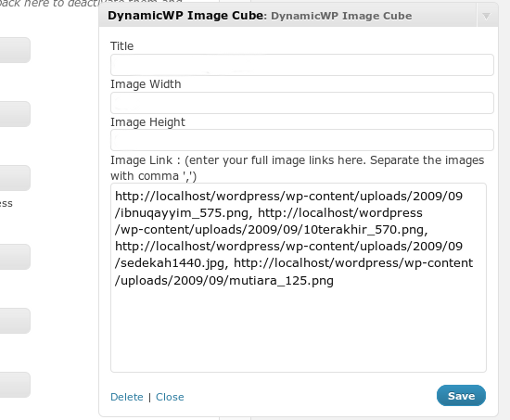Focus the Image Height input field

302,140
